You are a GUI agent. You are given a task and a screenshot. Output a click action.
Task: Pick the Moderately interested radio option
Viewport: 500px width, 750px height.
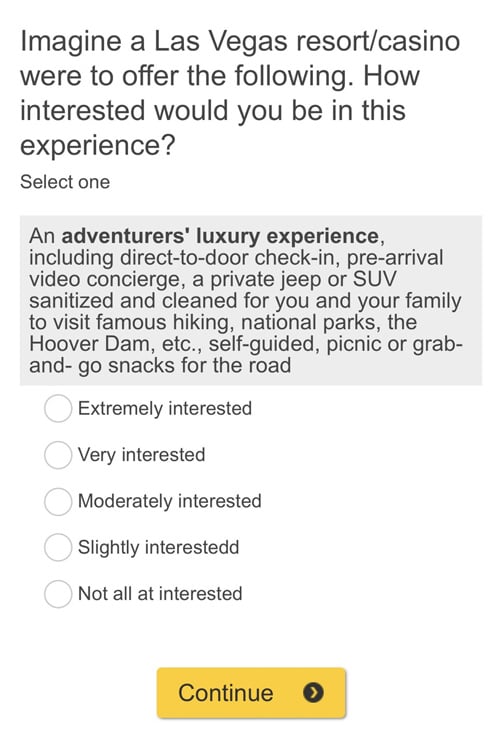(58, 501)
